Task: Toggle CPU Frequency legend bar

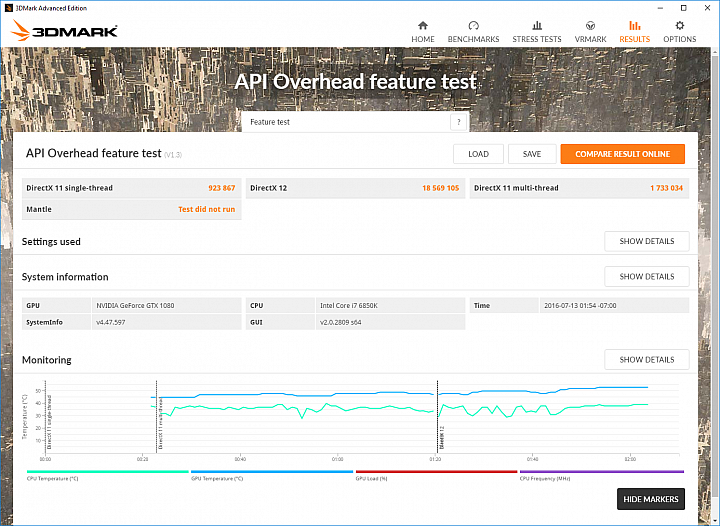Action: [602, 471]
